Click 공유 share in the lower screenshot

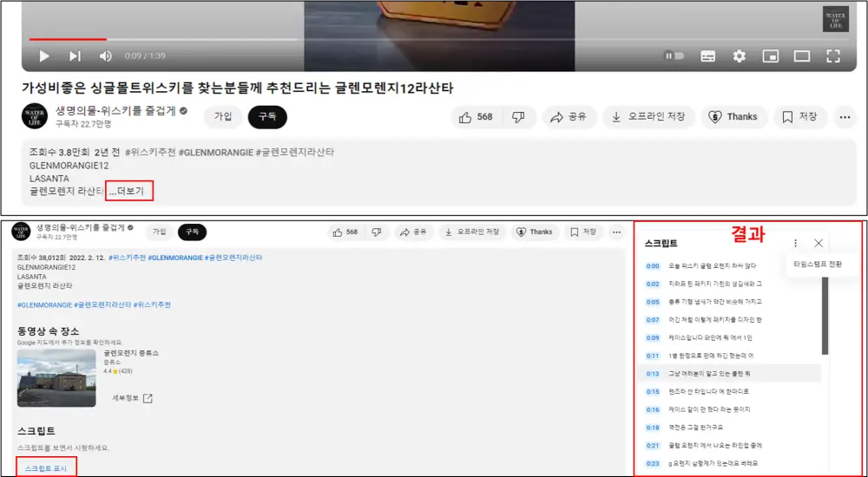[x=413, y=232]
